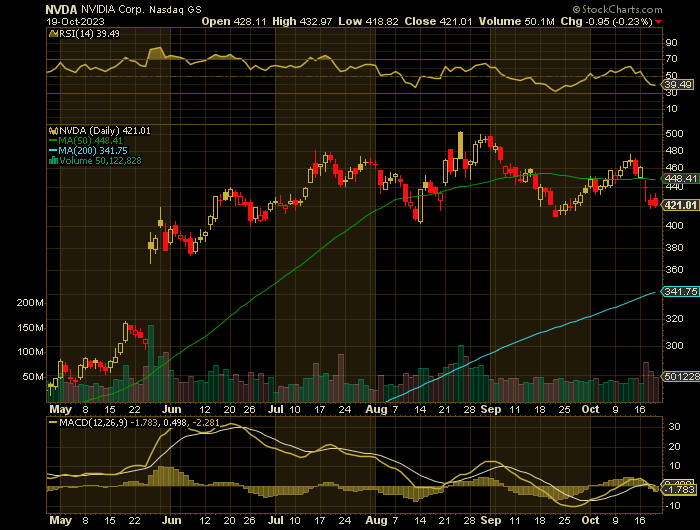Click the 400 price axis label
The height and width of the screenshot is (530, 700).
(674, 226)
